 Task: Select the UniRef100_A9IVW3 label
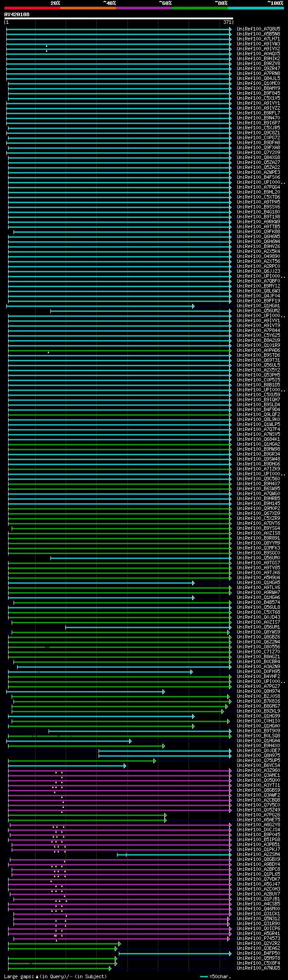[x=258, y=44]
